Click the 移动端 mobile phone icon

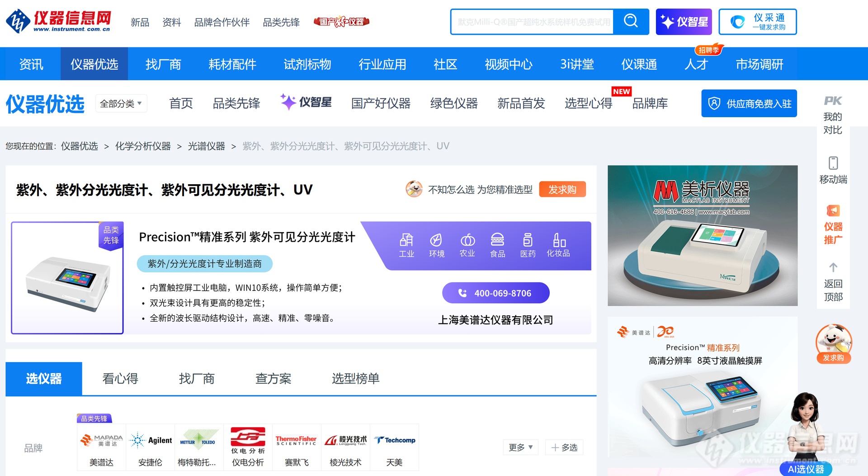[x=833, y=163]
